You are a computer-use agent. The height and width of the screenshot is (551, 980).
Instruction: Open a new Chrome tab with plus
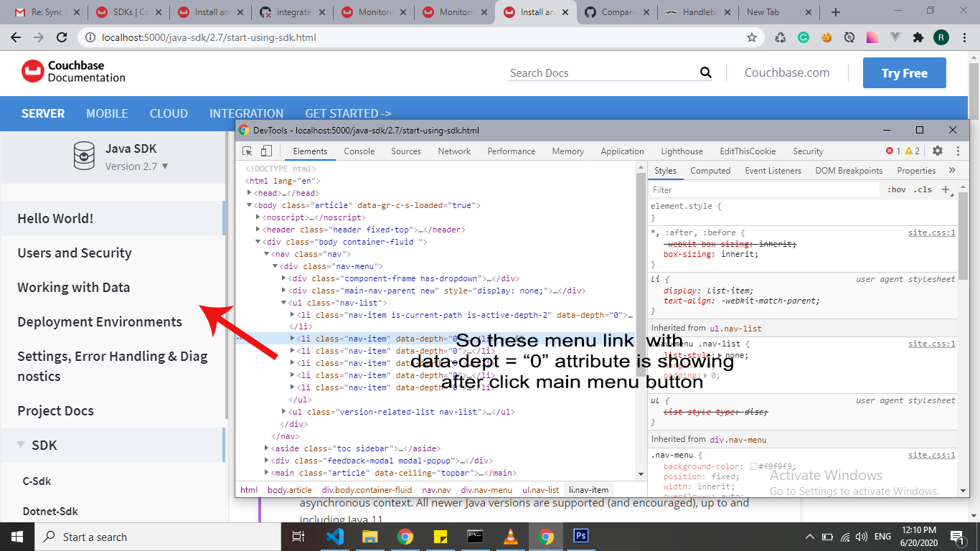(x=835, y=11)
